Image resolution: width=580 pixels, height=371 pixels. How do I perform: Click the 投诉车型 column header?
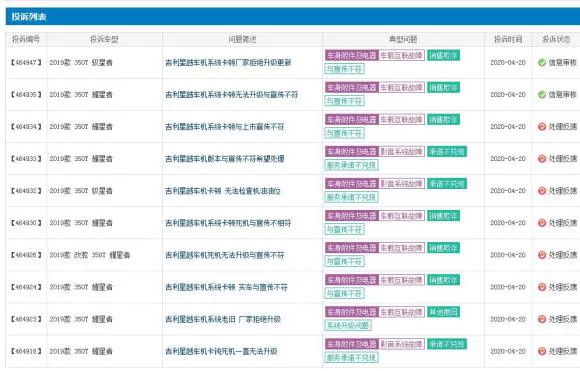104,39
